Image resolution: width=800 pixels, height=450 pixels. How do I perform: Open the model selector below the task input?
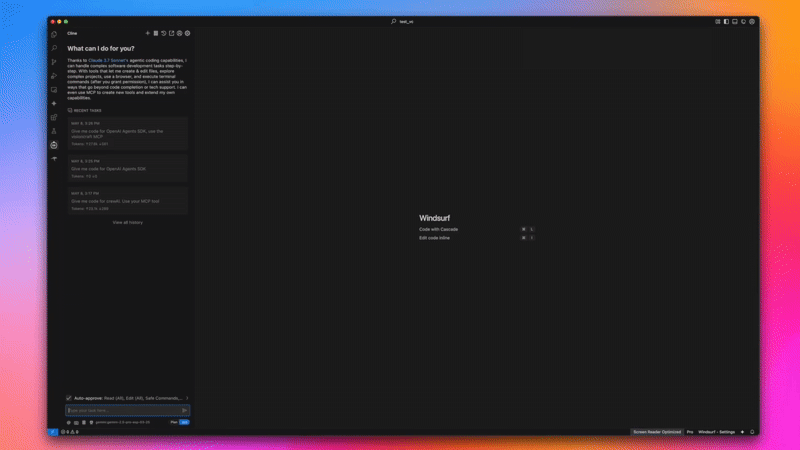point(122,422)
